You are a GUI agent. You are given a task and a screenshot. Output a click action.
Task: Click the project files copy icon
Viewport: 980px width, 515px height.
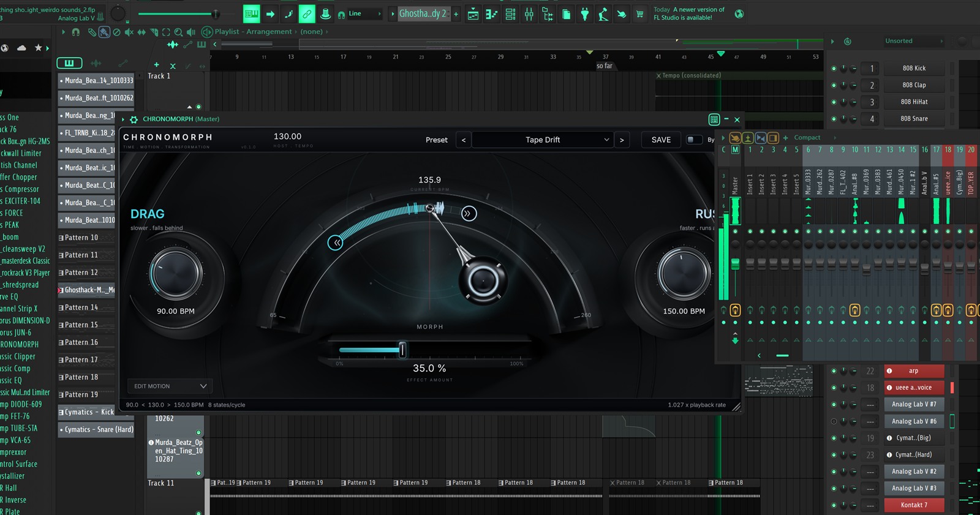567,14
